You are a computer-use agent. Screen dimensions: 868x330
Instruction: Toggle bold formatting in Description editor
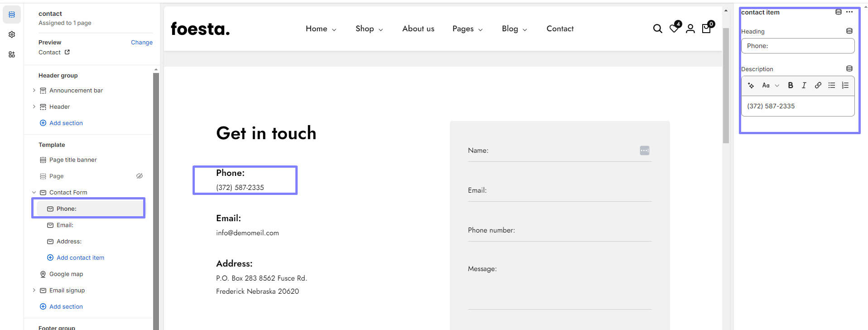point(791,85)
